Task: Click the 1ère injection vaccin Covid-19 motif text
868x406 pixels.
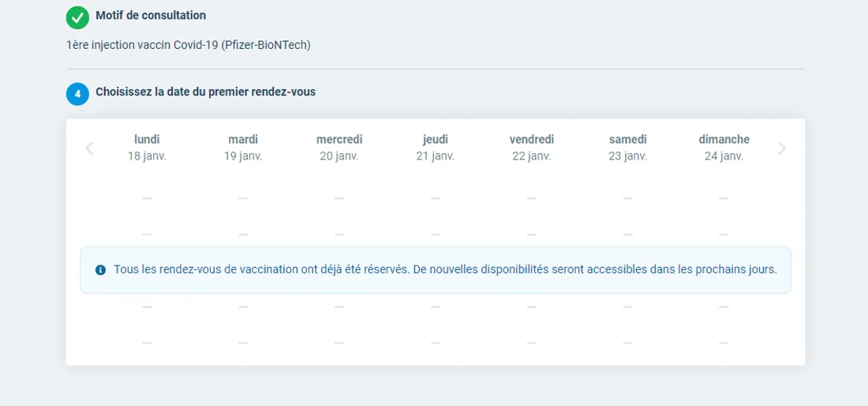Action: pos(189,45)
